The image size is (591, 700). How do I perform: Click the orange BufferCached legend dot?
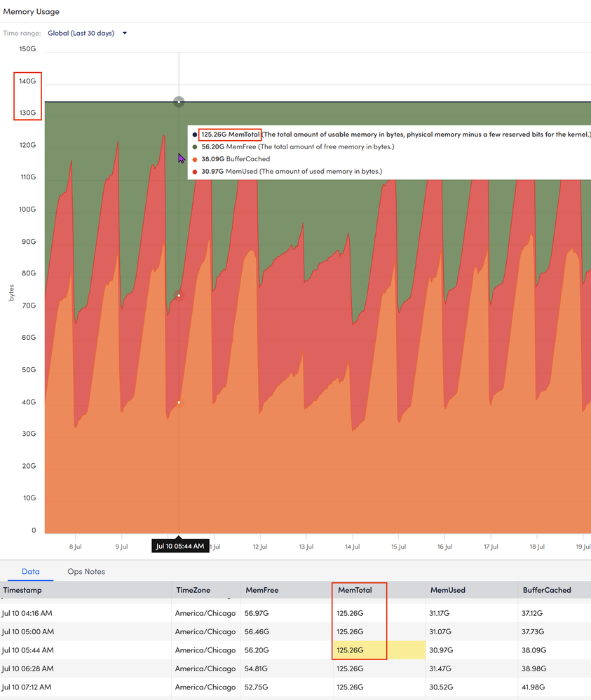(x=195, y=159)
